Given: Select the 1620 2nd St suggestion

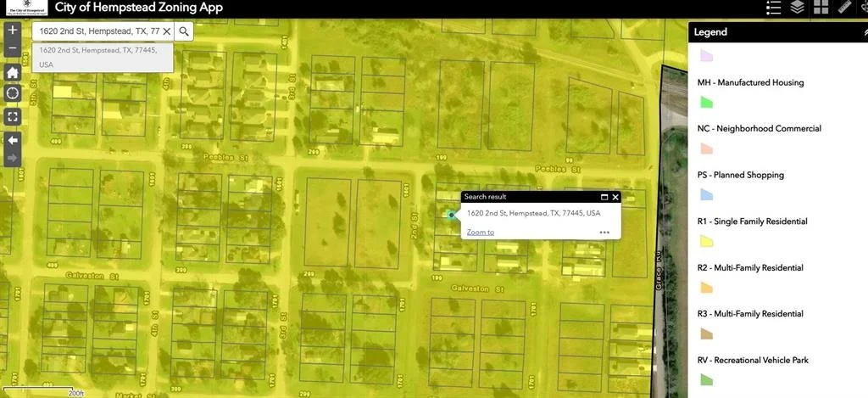Looking at the screenshot, I should (103, 57).
